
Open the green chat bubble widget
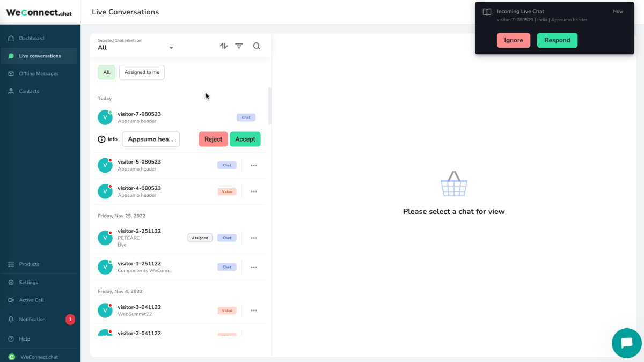click(x=626, y=343)
